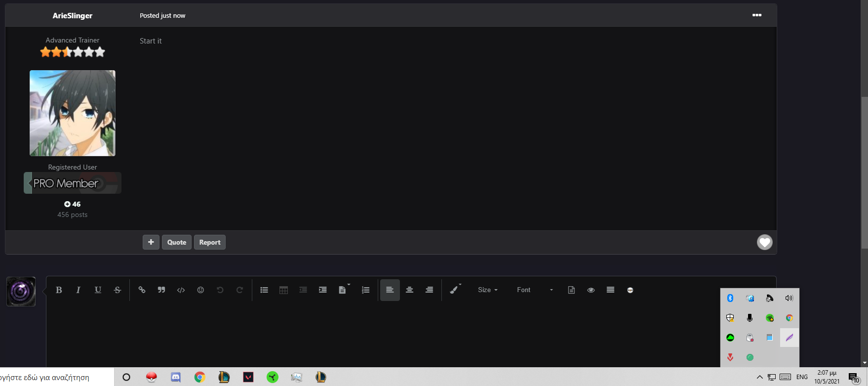The height and width of the screenshot is (386, 868).
Task: Report ArieSlinger's post
Action: click(x=210, y=242)
